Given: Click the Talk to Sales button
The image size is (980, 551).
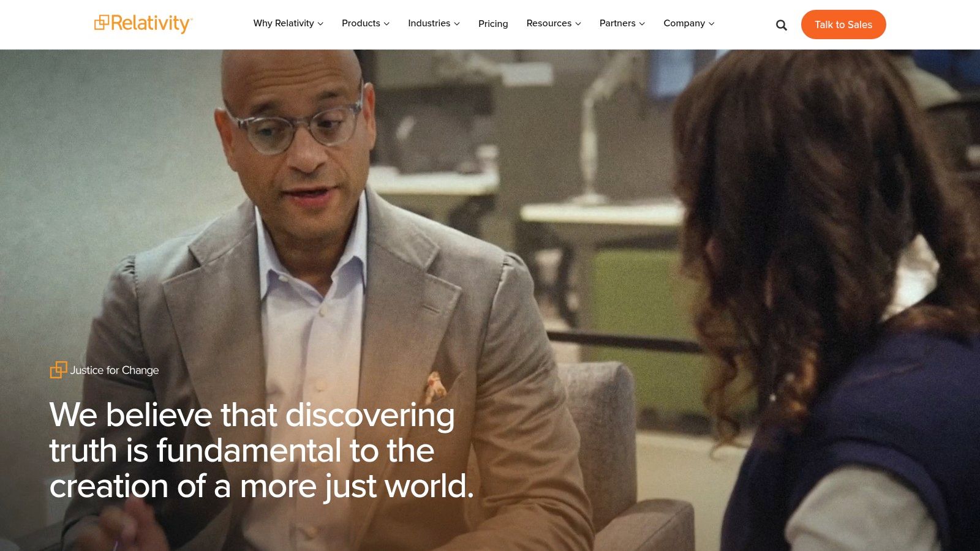Looking at the screenshot, I should pos(843,24).
